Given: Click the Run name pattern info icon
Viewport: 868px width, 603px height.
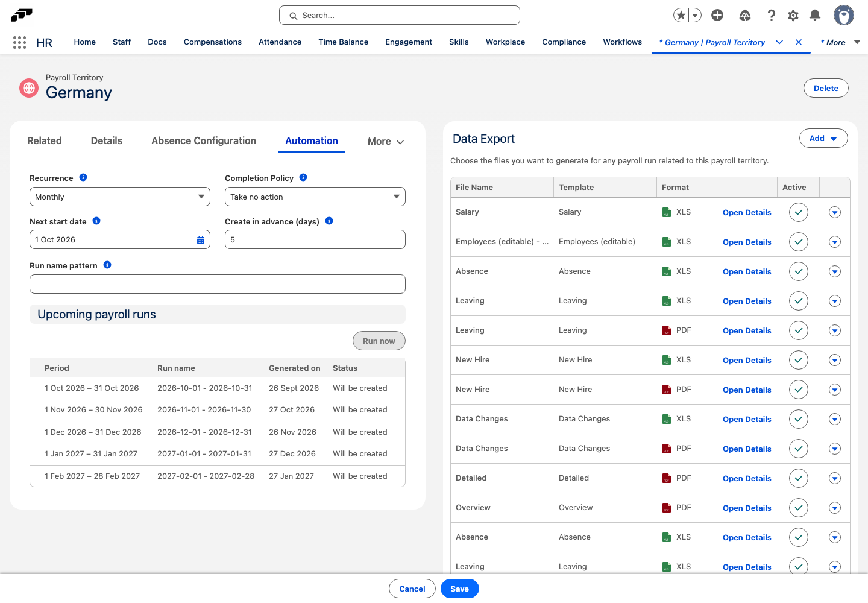Looking at the screenshot, I should (107, 265).
